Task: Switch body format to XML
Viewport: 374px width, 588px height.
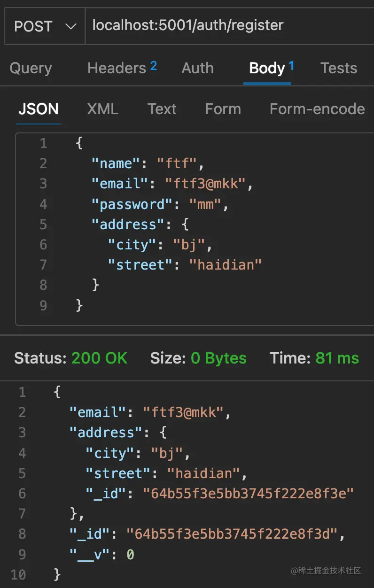Action: [102, 109]
